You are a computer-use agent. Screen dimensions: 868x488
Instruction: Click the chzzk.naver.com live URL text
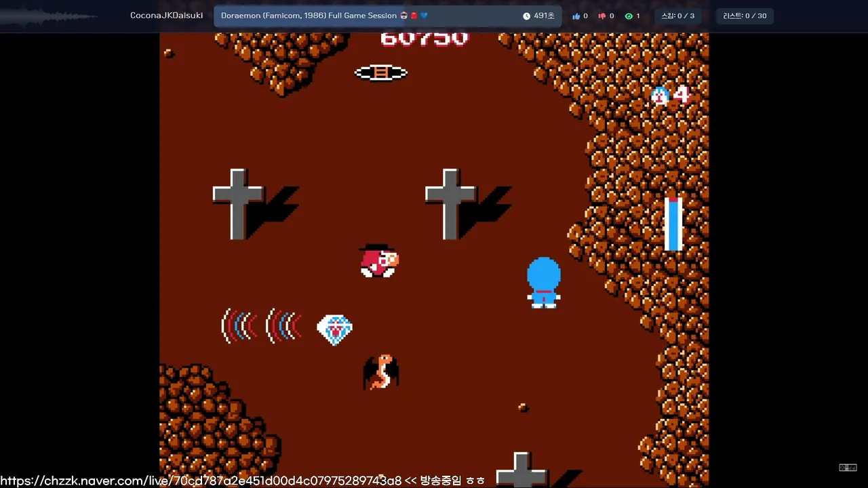pos(201,481)
